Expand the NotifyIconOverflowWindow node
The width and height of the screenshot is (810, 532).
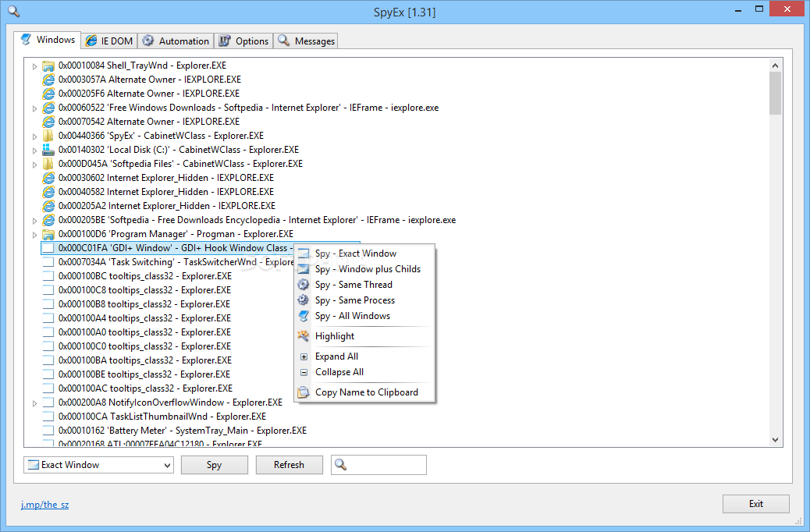tap(34, 403)
